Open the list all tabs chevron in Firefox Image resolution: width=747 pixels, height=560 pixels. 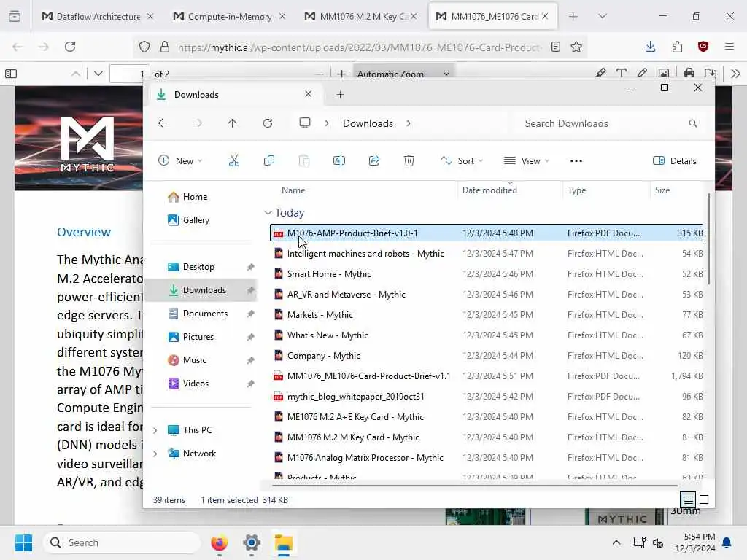pos(602,16)
